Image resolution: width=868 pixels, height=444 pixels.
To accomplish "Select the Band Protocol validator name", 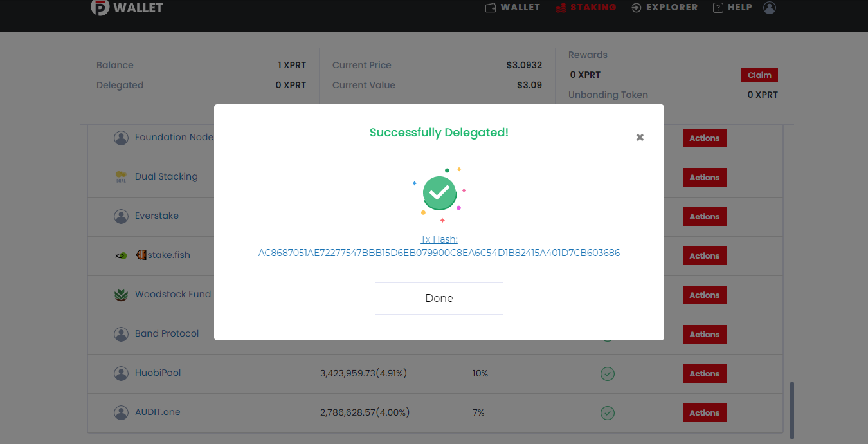I will pos(167,333).
